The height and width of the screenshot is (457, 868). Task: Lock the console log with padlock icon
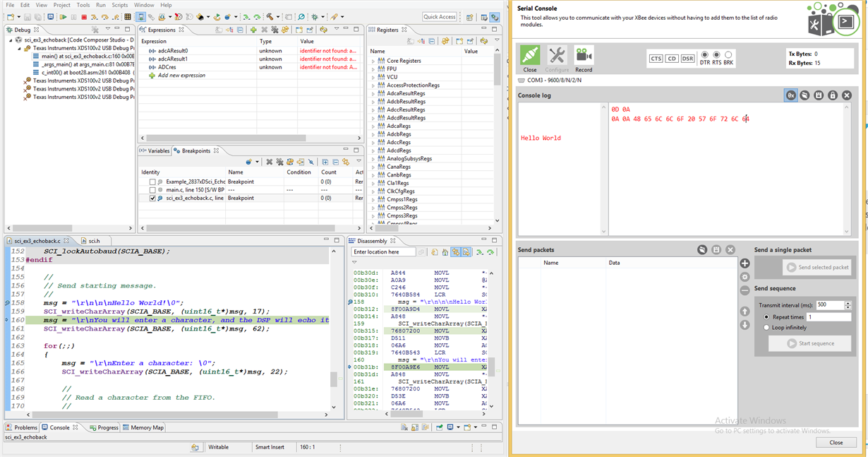coord(833,95)
